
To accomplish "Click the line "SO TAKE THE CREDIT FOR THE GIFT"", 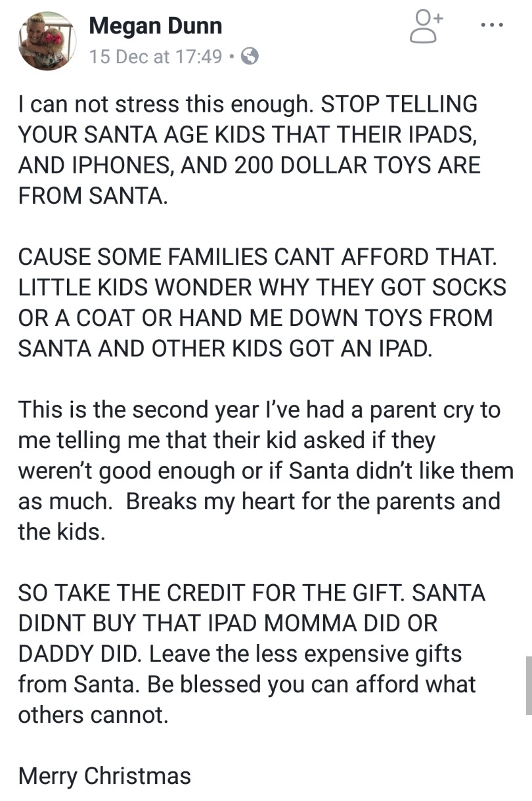I will pyautogui.click(x=252, y=593).
